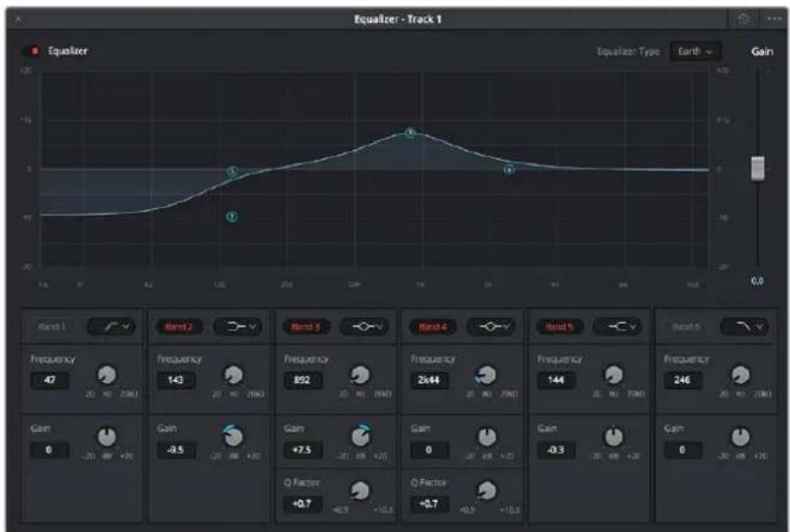Click Band 2 gain field showing -9.5
Image resolution: width=790 pixels, height=532 pixels.
pos(176,450)
